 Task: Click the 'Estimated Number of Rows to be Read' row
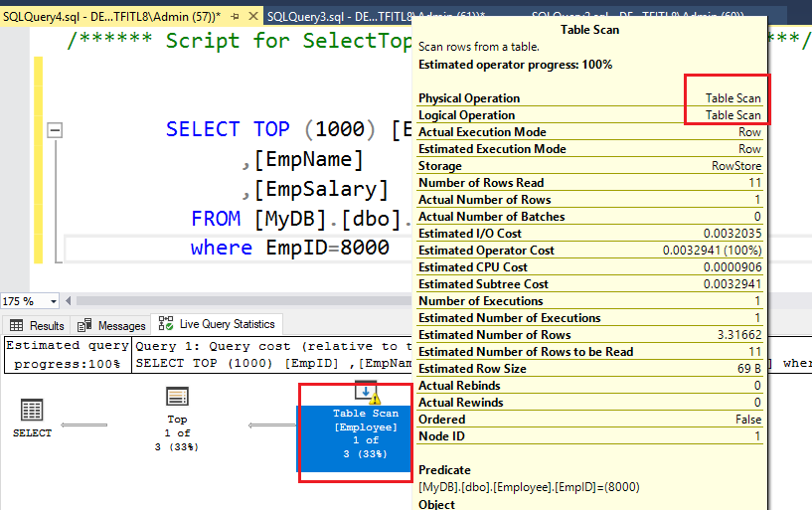point(589,352)
